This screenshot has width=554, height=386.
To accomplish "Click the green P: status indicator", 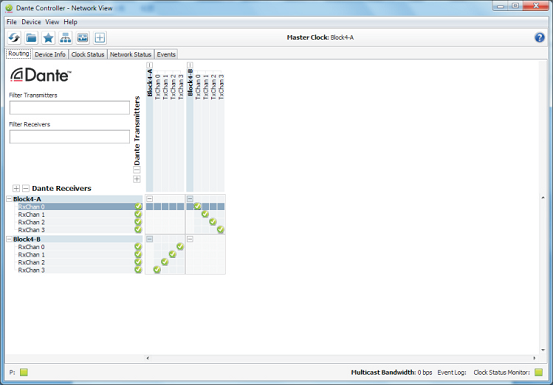I will (x=24, y=372).
